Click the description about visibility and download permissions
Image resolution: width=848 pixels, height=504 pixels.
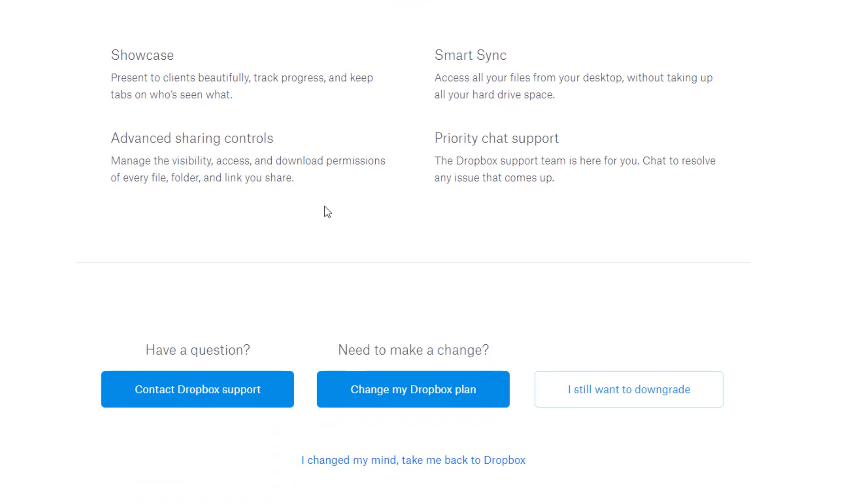click(x=248, y=169)
